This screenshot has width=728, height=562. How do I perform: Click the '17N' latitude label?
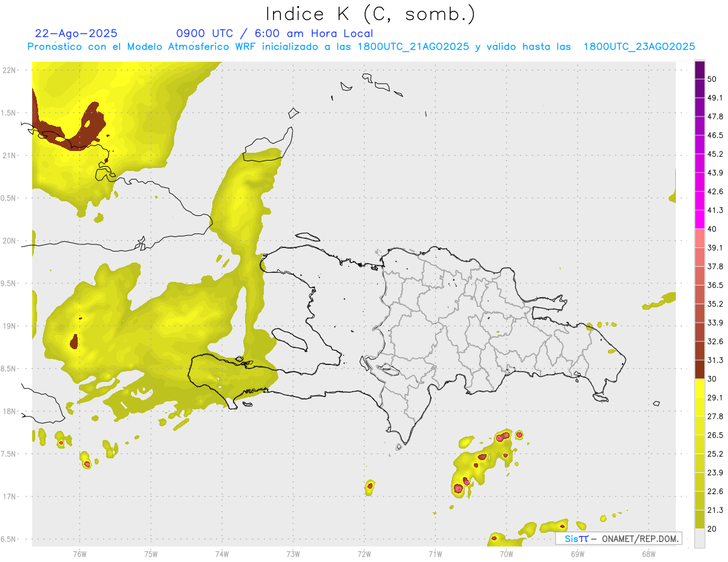(x=9, y=497)
